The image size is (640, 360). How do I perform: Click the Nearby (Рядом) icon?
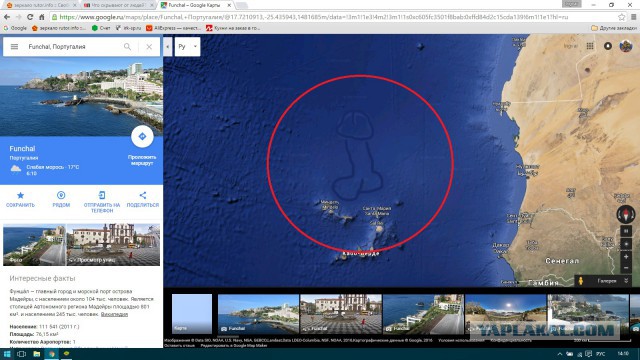(61, 195)
